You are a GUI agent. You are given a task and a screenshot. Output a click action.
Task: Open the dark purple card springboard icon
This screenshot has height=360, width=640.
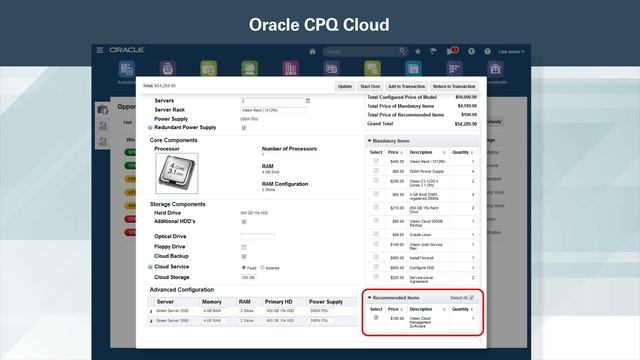331,69
